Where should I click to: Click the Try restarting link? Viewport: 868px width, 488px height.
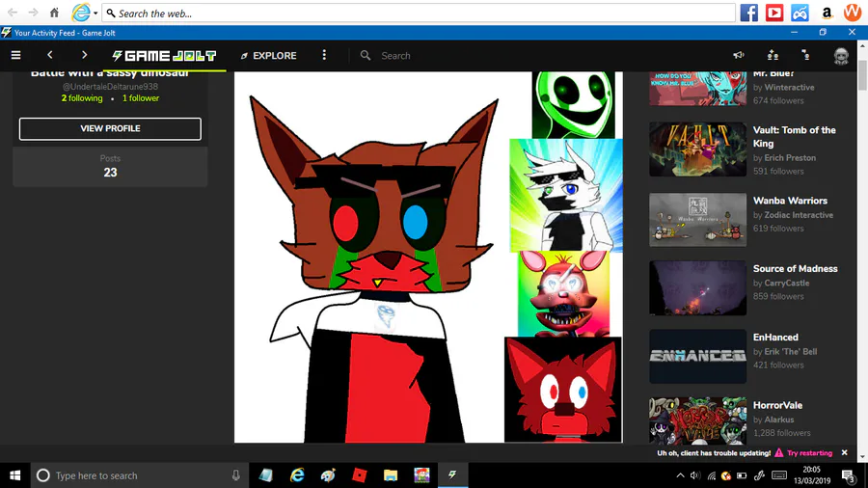pyautogui.click(x=809, y=453)
